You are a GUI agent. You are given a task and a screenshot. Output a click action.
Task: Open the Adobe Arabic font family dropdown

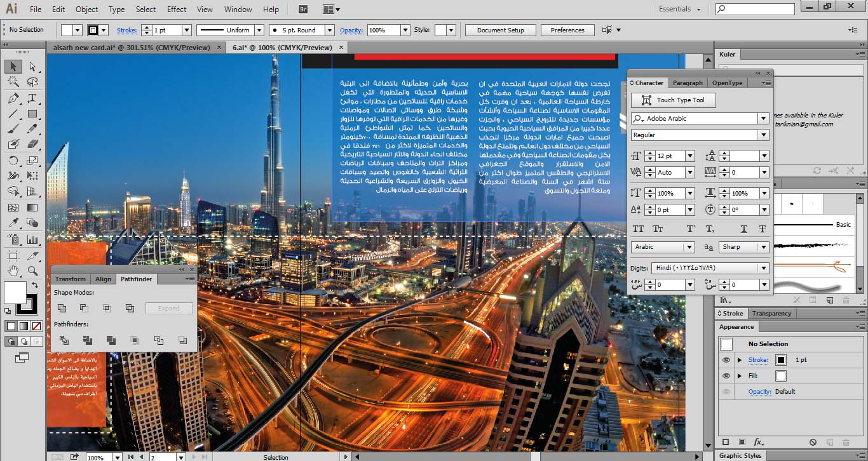point(763,119)
